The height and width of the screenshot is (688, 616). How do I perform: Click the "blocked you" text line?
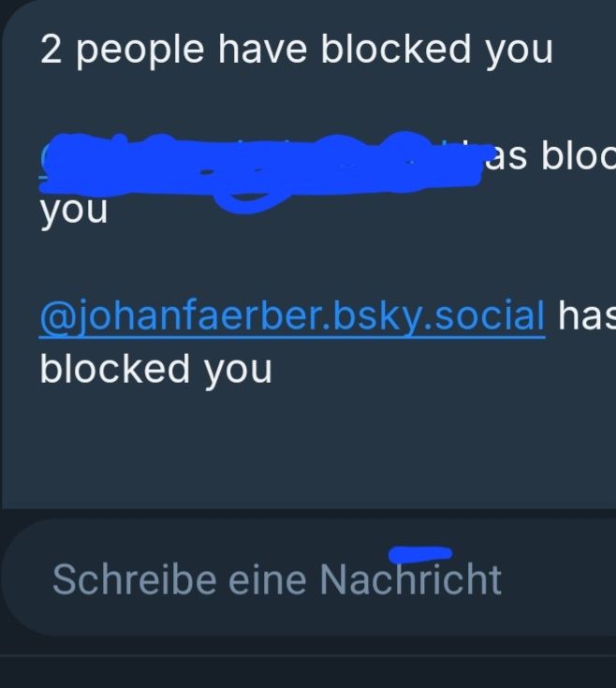[x=155, y=370]
